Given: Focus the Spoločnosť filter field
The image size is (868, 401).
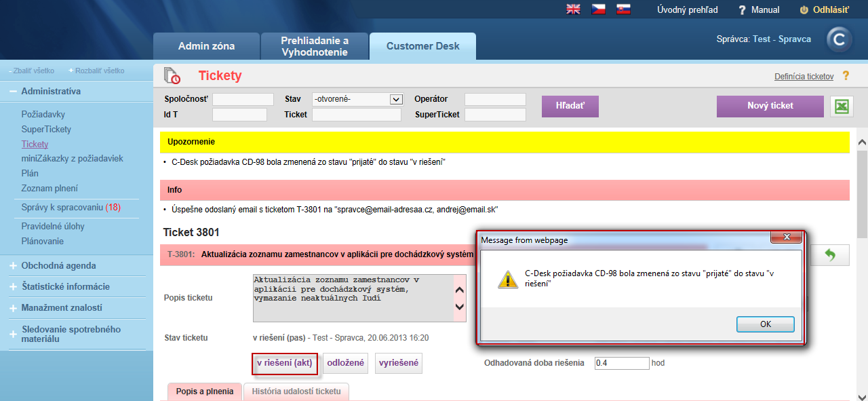Looking at the screenshot, I should click(243, 100).
